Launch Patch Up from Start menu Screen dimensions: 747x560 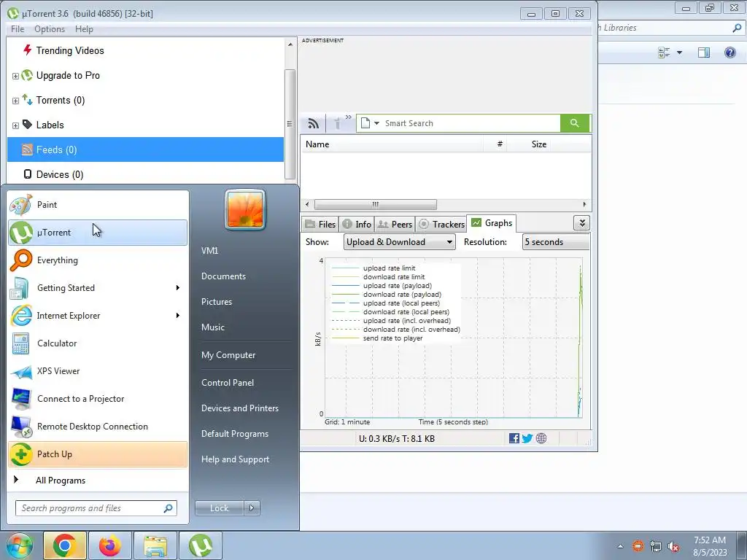pos(98,454)
